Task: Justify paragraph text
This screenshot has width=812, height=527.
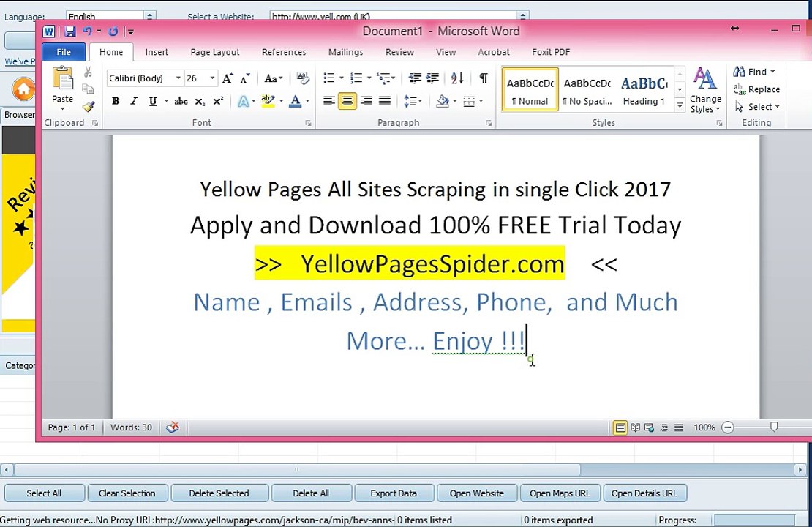Action: click(384, 101)
